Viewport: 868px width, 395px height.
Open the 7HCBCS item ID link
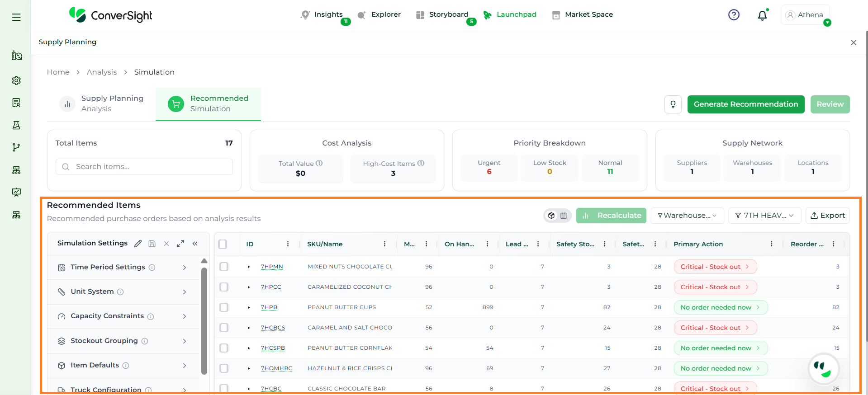(x=273, y=328)
